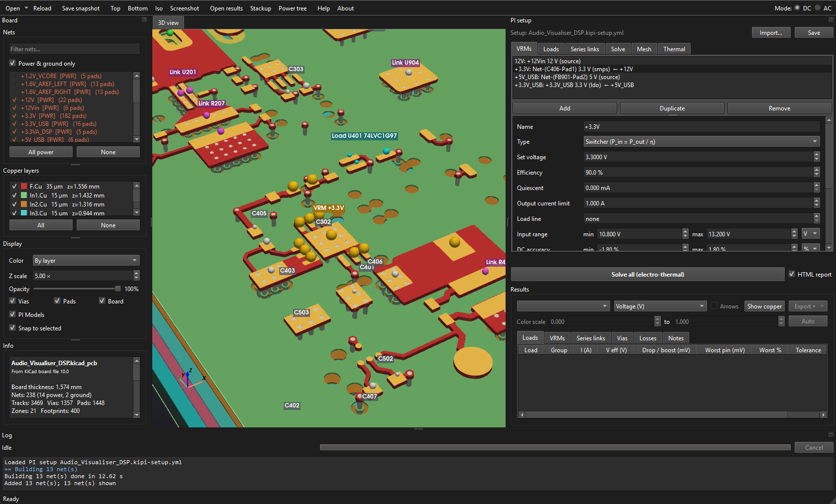
Task: Open the Type Switcher dropdown
Action: (x=702, y=142)
